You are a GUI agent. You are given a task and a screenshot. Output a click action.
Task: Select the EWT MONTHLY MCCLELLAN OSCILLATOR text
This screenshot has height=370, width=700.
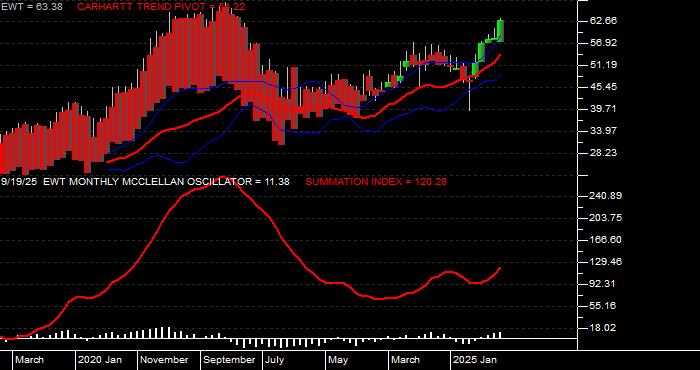coord(147,182)
